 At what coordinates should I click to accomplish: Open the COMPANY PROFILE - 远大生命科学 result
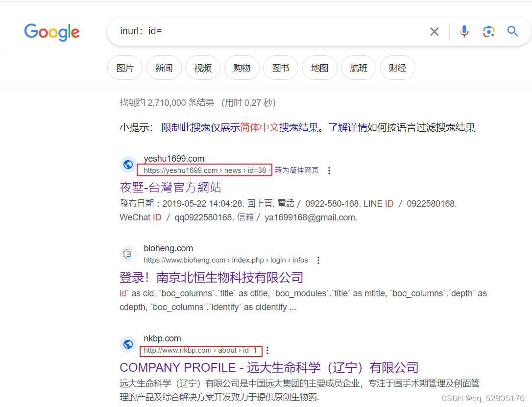click(269, 368)
